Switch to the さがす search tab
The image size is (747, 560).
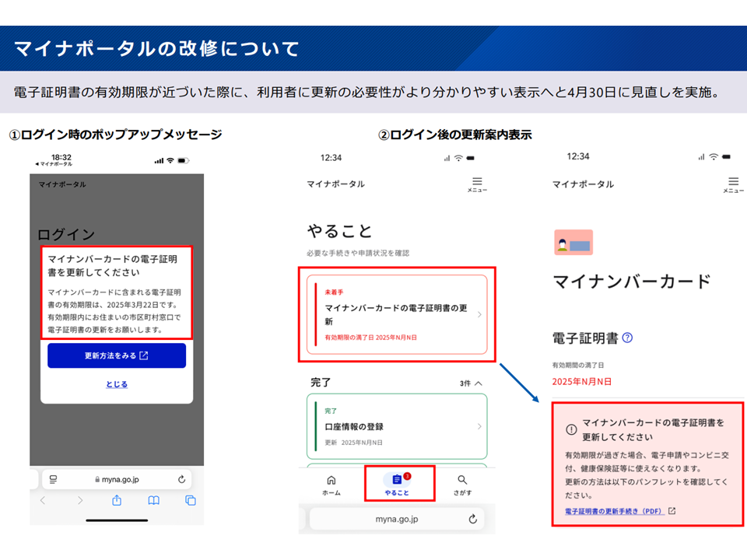(x=462, y=485)
